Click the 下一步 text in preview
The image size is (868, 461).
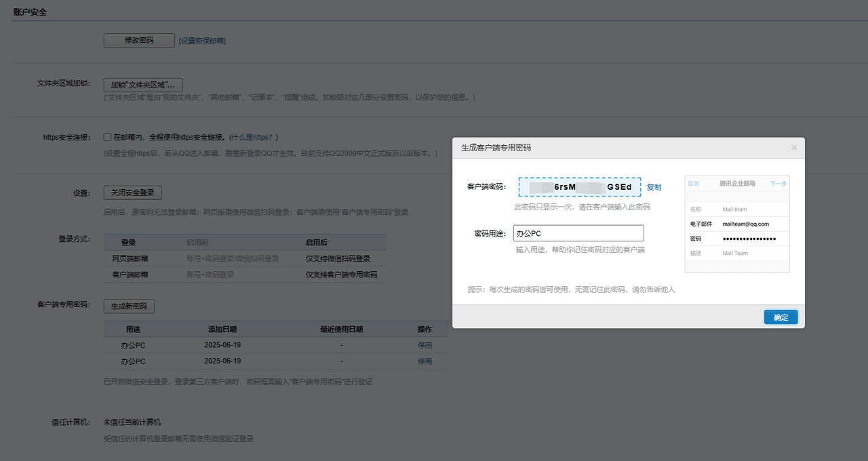pyautogui.click(x=778, y=184)
